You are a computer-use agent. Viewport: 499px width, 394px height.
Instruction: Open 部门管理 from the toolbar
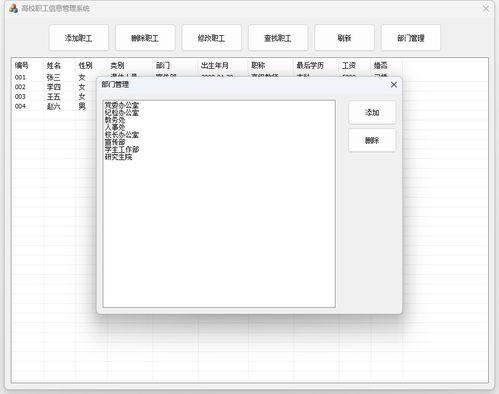(411, 38)
